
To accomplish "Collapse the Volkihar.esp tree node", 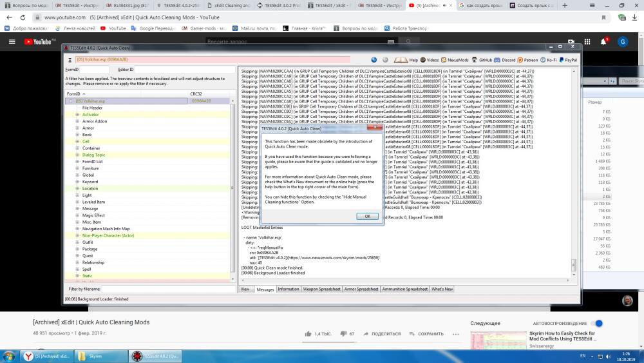I will click(x=70, y=101).
